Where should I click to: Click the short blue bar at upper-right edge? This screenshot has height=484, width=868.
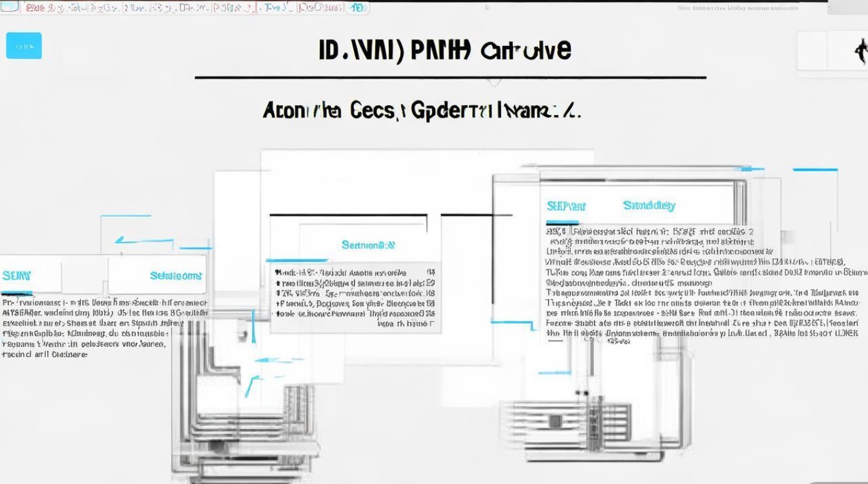tap(814, 170)
